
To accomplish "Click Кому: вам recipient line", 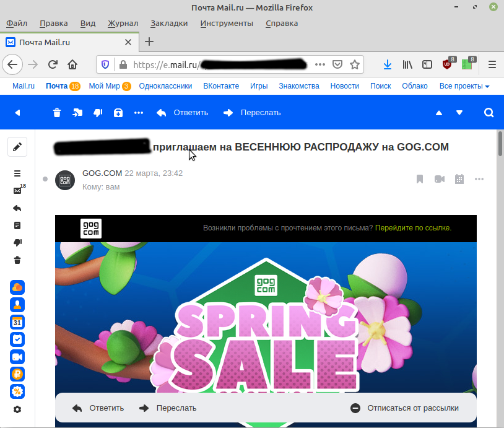I will coord(101,187).
